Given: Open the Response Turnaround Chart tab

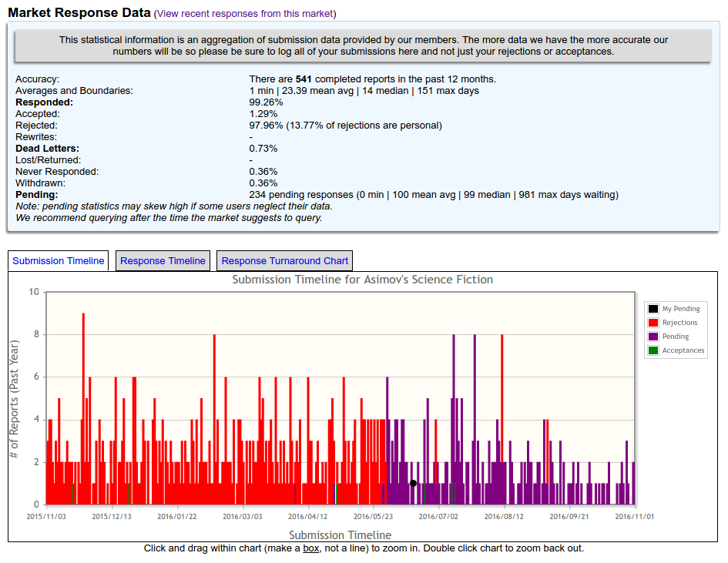Looking at the screenshot, I should click(284, 261).
